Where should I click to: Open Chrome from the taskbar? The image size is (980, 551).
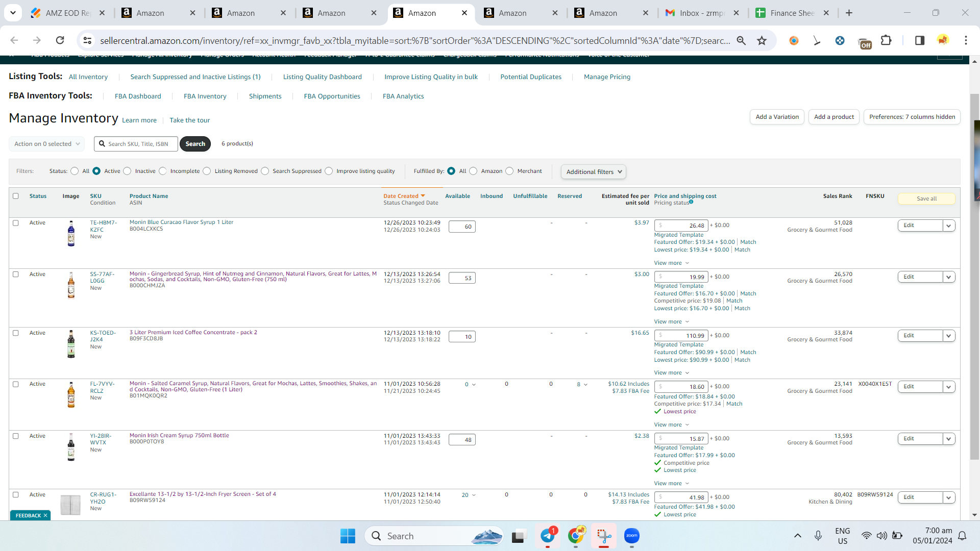[576, 536]
